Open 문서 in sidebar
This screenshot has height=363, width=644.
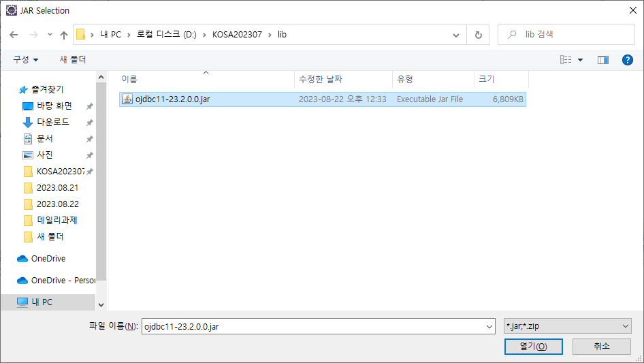[45, 138]
